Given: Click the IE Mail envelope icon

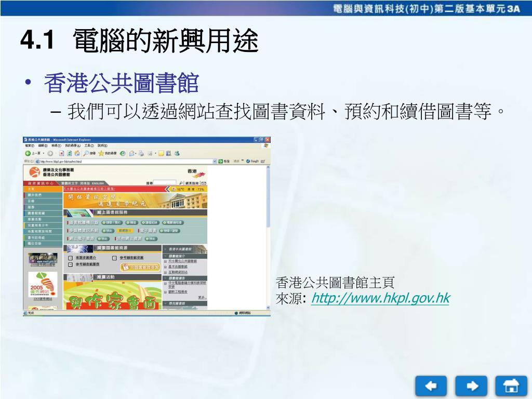Looking at the screenshot, I should pos(131,153).
